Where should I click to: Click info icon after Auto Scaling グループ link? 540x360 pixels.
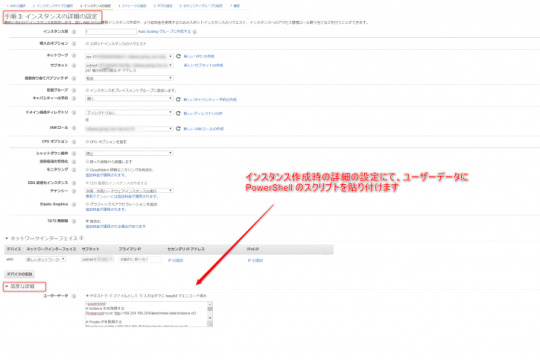tap(195, 32)
